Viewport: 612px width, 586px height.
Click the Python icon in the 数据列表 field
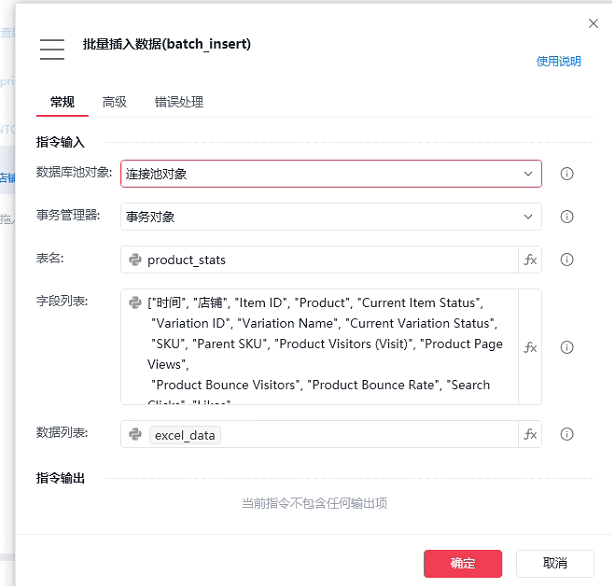[135, 435]
